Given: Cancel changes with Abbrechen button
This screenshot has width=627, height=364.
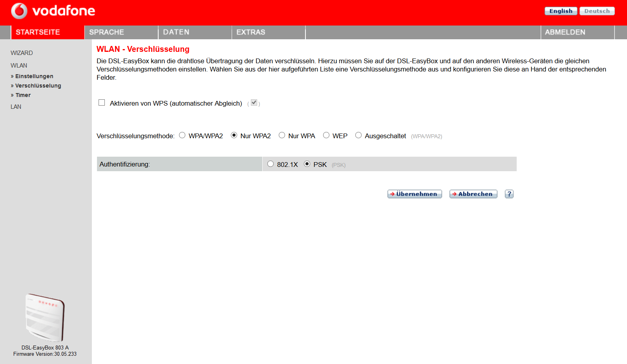Looking at the screenshot, I should [473, 194].
